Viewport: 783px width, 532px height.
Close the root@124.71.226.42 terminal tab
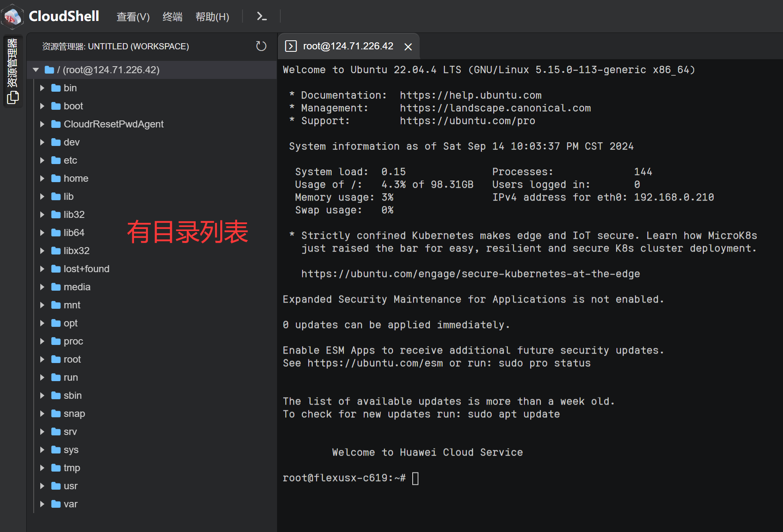click(x=408, y=47)
